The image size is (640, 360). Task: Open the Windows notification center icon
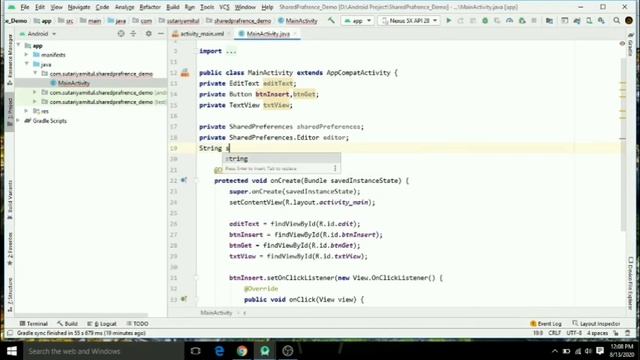[600, 351]
